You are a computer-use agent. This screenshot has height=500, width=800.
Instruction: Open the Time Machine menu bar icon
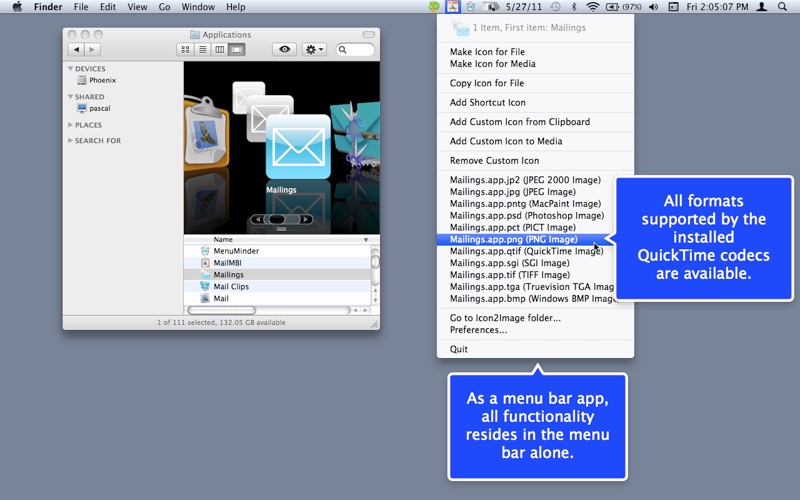(556, 7)
